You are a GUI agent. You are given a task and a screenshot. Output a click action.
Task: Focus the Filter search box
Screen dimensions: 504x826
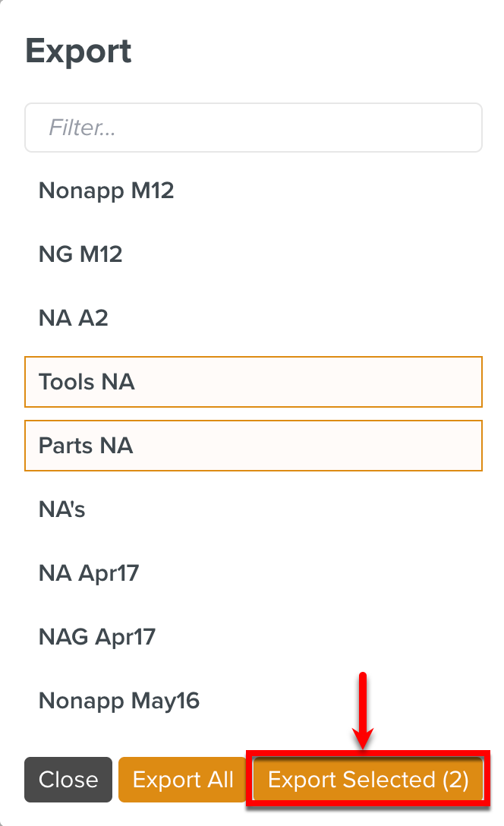[x=253, y=128]
